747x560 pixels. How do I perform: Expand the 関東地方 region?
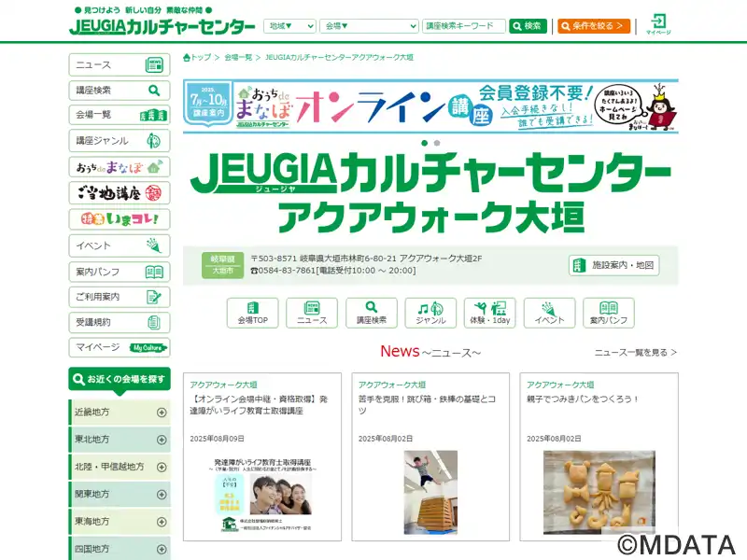120,495
